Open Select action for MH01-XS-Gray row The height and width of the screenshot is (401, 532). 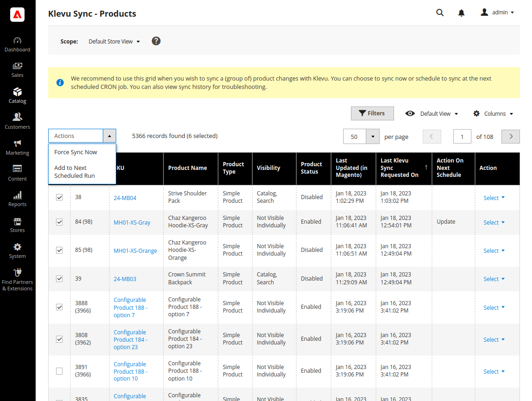tap(494, 223)
